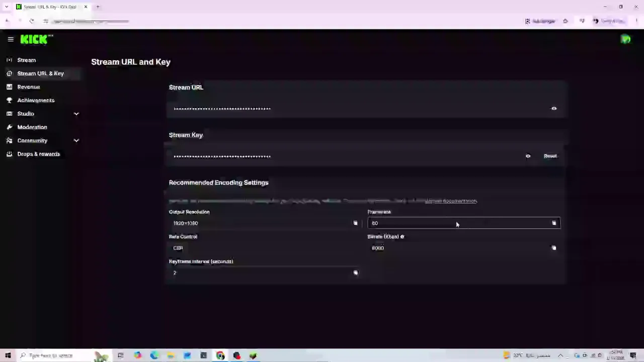Click the "Recommended Encoding Settings" heading

click(x=219, y=183)
